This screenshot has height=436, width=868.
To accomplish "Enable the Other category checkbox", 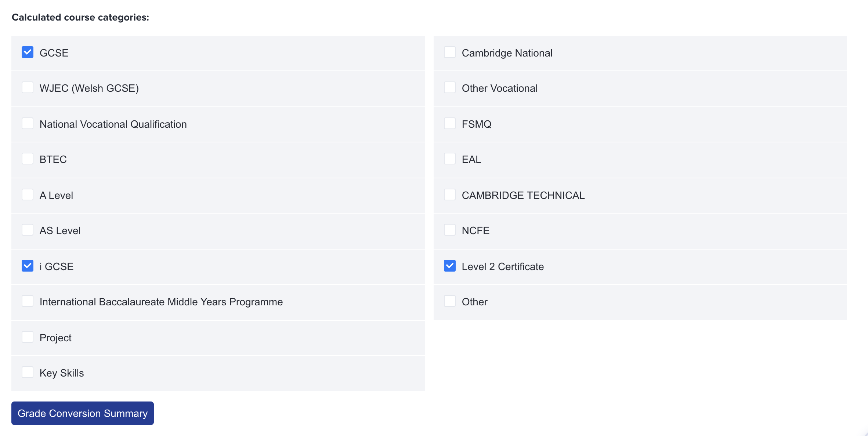I will tap(450, 301).
